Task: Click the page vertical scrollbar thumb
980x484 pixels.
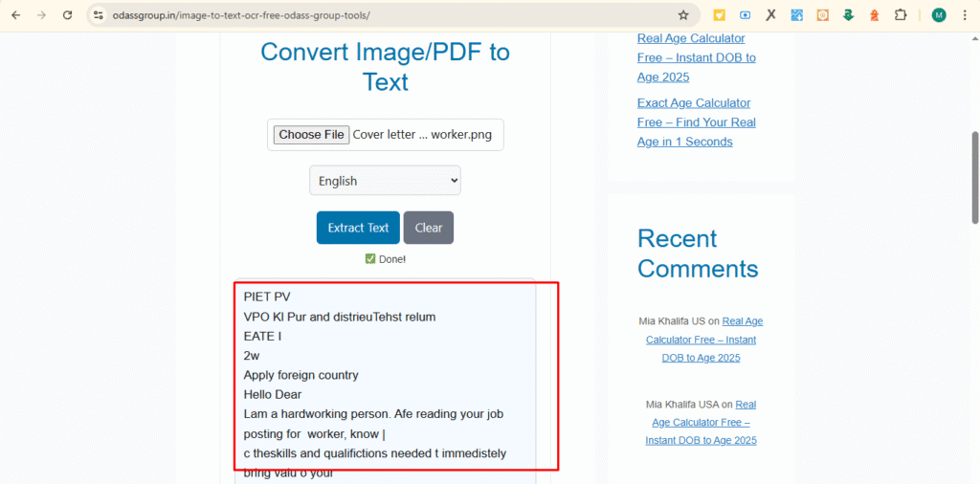Action: click(975, 177)
